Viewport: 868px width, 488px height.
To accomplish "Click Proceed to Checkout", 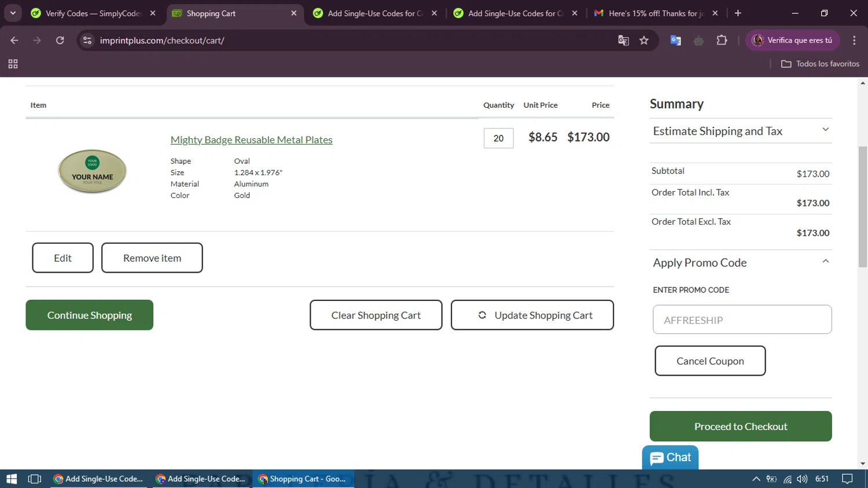I will pos(741,426).
